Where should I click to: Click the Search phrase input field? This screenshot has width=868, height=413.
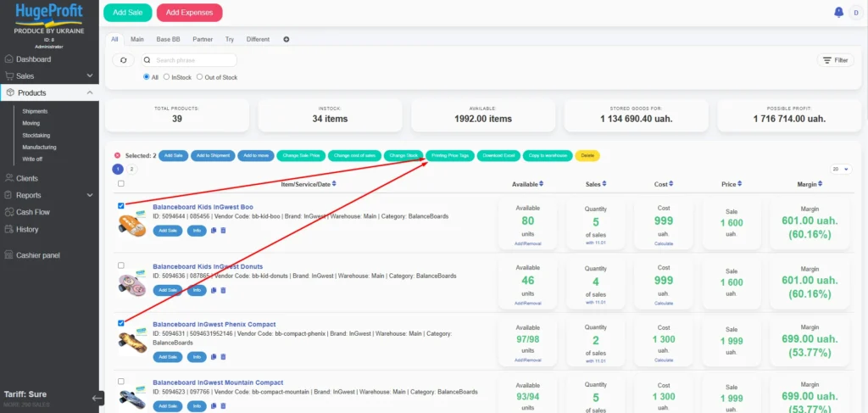coord(193,60)
